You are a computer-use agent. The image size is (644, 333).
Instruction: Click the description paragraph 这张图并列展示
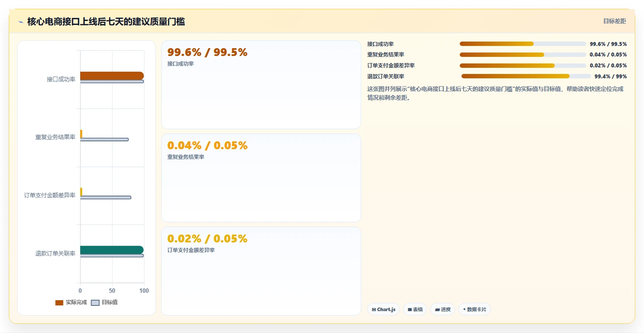495,93
